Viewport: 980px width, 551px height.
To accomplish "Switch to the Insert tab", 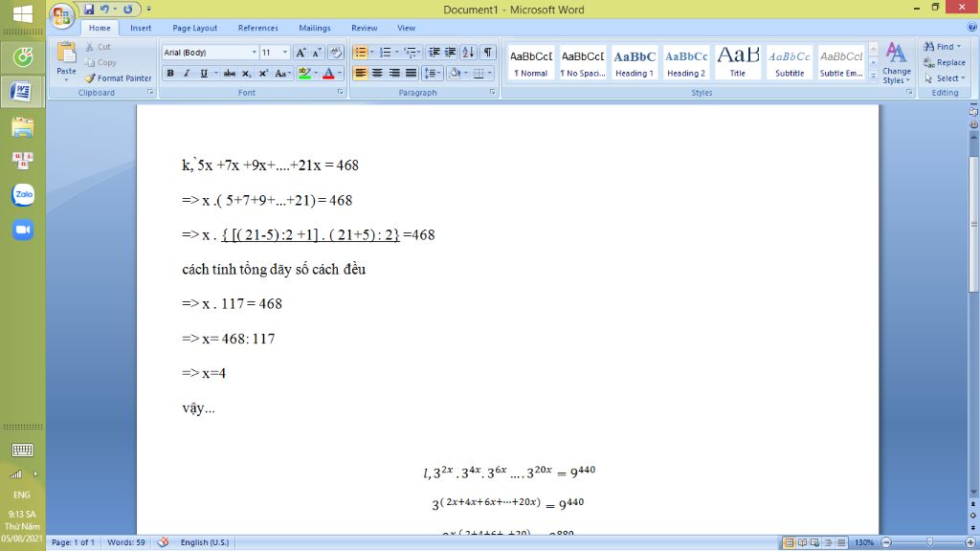I will click(141, 28).
